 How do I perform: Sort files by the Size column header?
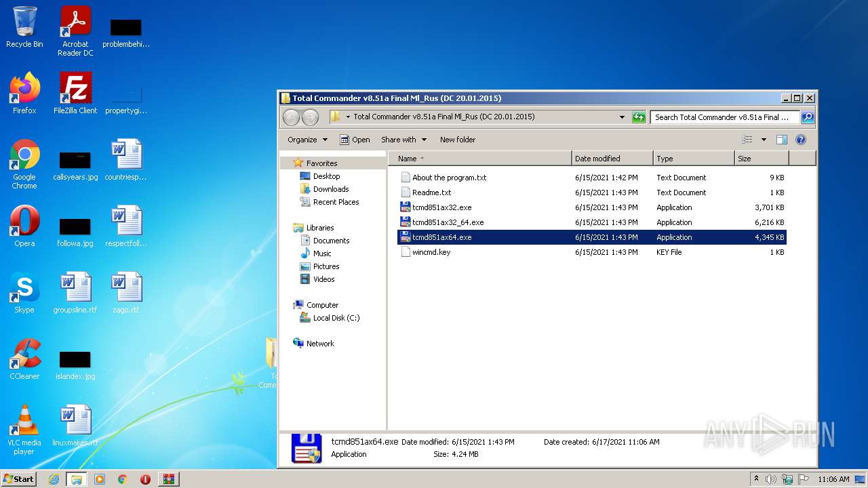point(762,159)
